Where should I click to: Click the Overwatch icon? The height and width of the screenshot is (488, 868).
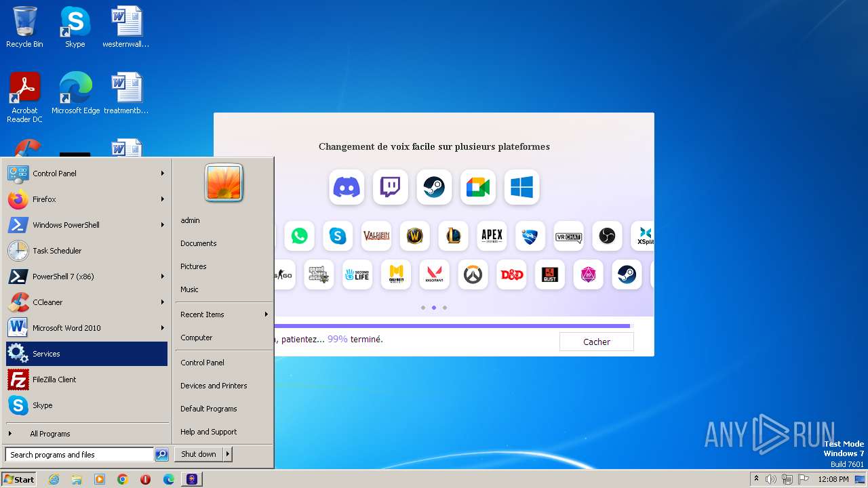click(473, 274)
